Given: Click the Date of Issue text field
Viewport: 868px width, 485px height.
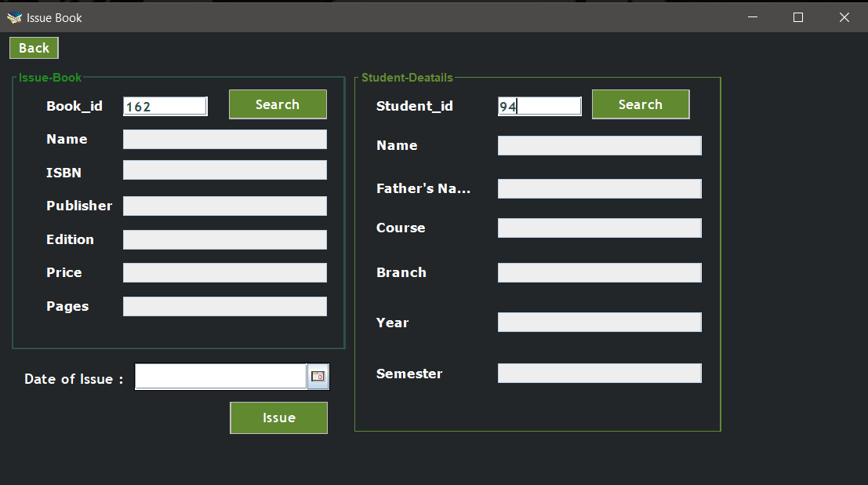Looking at the screenshot, I should (221, 377).
